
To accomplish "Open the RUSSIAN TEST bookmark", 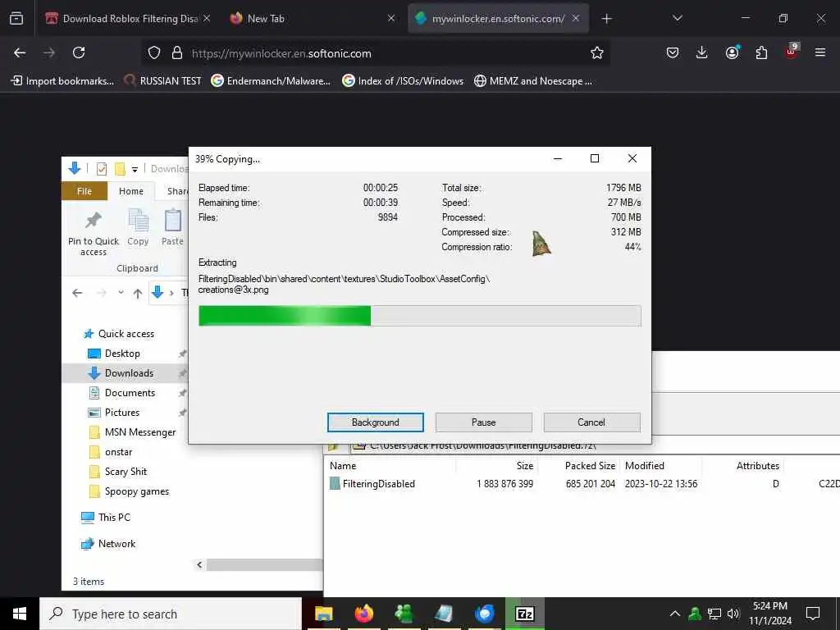I will coord(163,81).
